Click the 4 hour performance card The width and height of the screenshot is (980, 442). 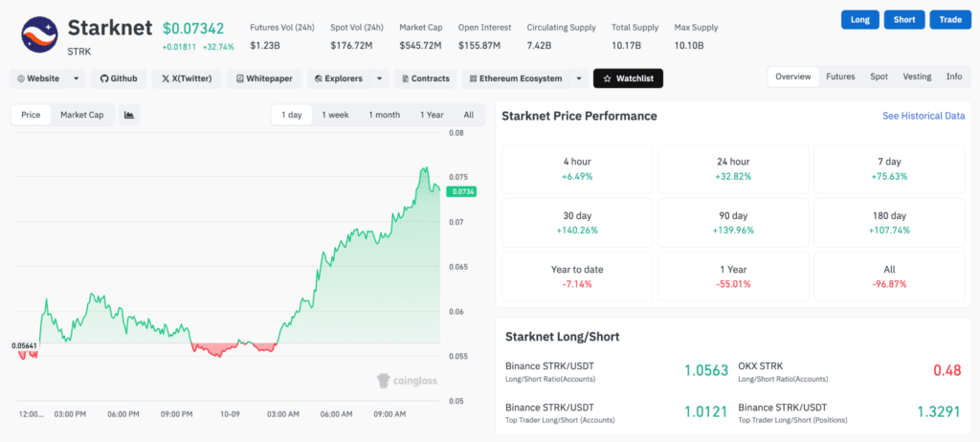pos(577,169)
